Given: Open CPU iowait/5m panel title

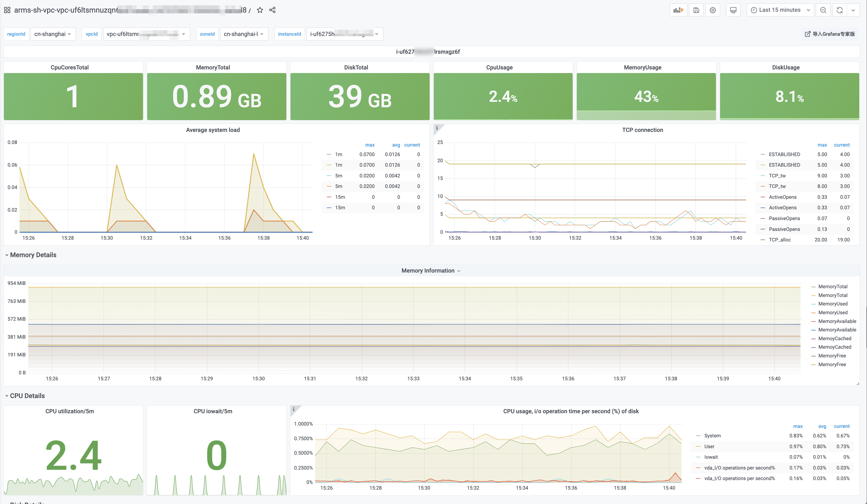Looking at the screenshot, I should tap(213, 411).
